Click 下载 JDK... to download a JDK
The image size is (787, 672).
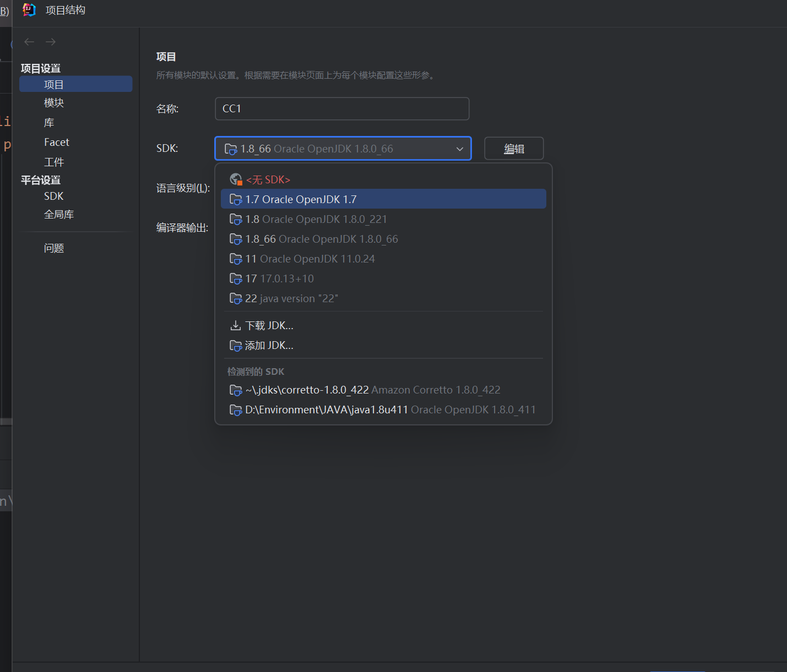pos(383,326)
